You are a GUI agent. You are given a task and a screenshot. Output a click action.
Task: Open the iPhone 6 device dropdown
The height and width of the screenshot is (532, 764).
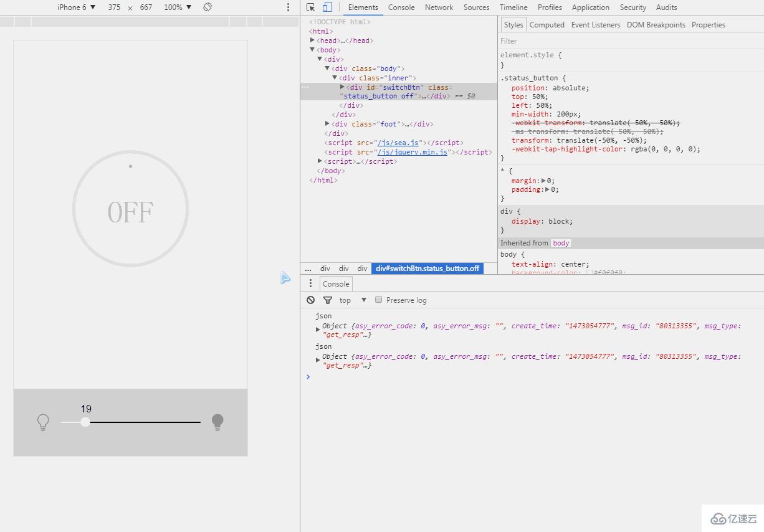click(77, 7)
